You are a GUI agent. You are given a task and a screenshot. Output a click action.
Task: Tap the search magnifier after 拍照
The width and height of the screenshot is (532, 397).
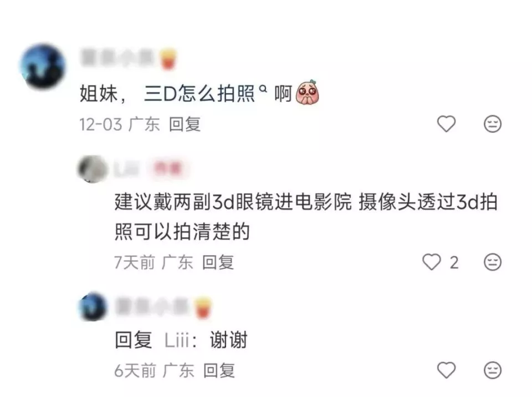(x=263, y=89)
